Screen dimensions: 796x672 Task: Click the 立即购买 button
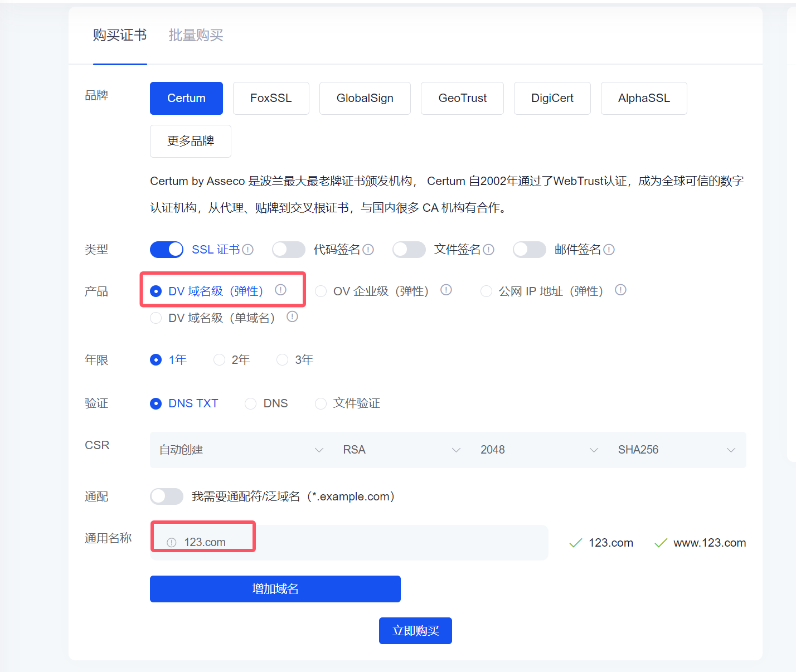[415, 631]
